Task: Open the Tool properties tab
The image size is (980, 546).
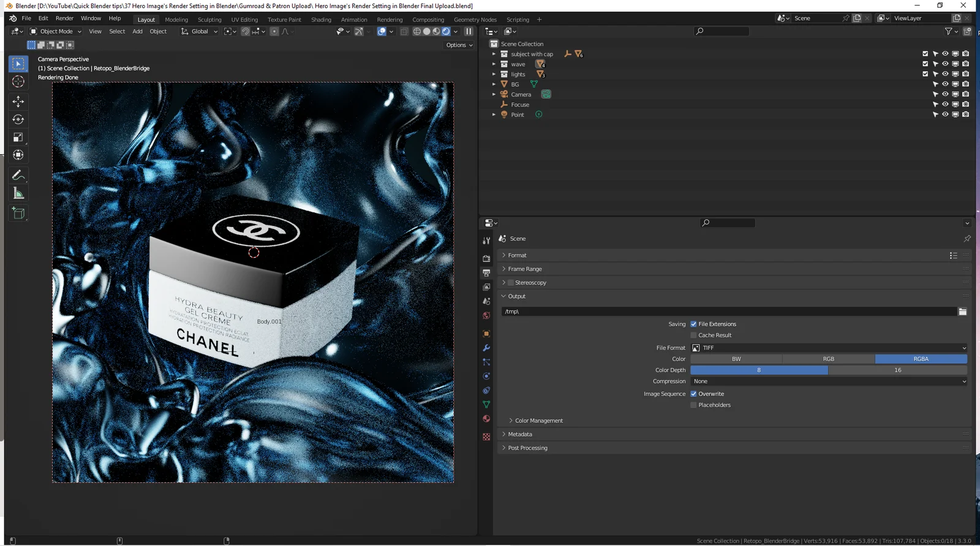Action: 486,241
